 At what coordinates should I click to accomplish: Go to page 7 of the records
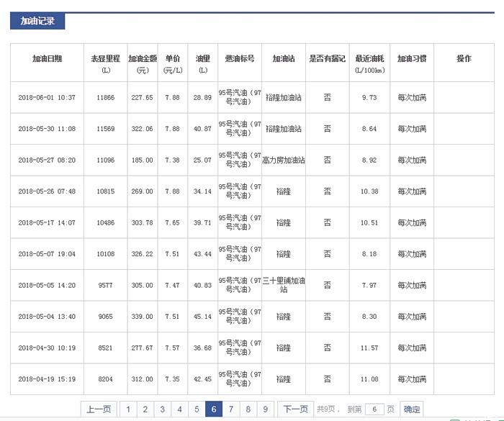(x=231, y=409)
